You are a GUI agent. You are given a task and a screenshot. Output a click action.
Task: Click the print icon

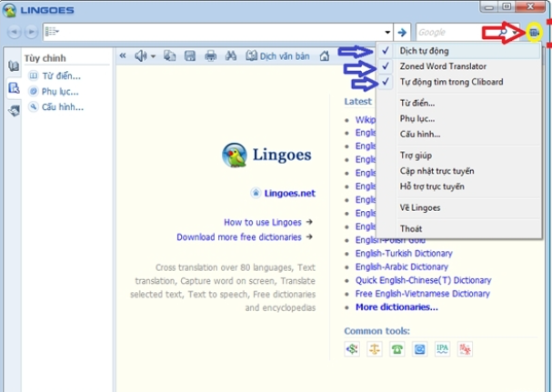point(210,55)
